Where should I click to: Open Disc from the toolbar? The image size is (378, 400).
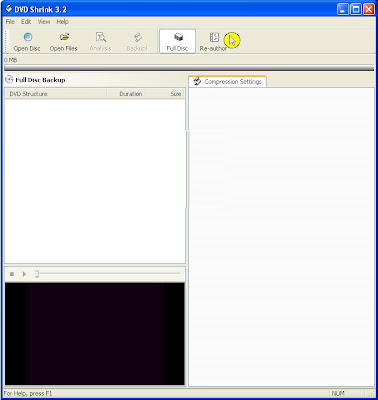click(x=27, y=42)
